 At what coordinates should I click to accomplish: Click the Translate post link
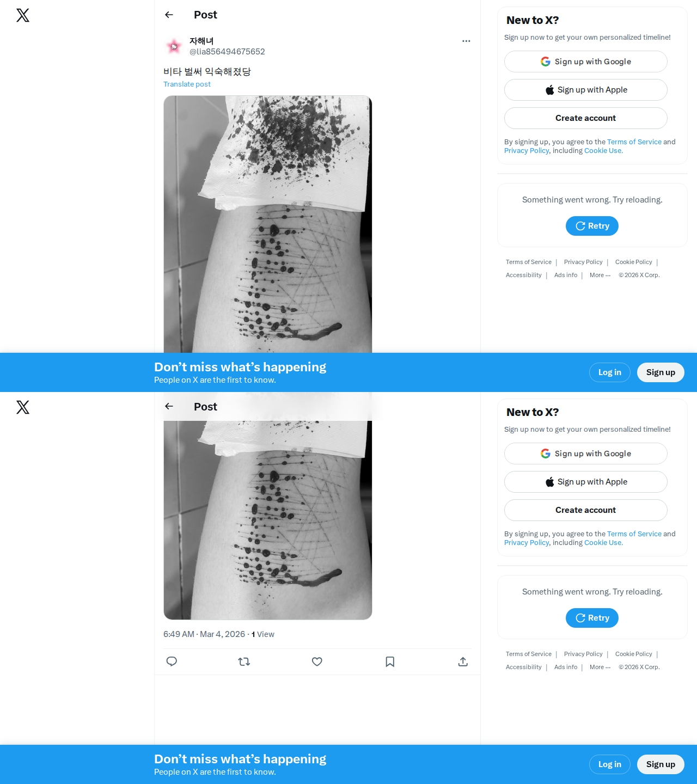(x=187, y=84)
